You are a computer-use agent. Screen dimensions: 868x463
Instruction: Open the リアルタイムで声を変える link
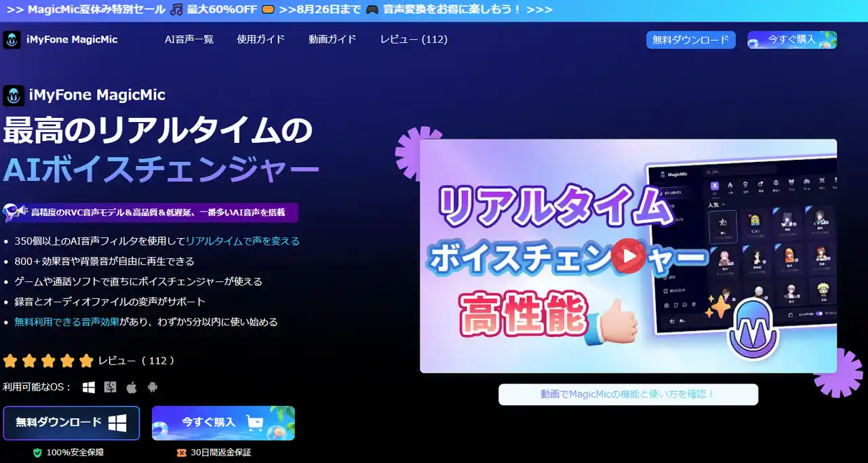tap(243, 241)
